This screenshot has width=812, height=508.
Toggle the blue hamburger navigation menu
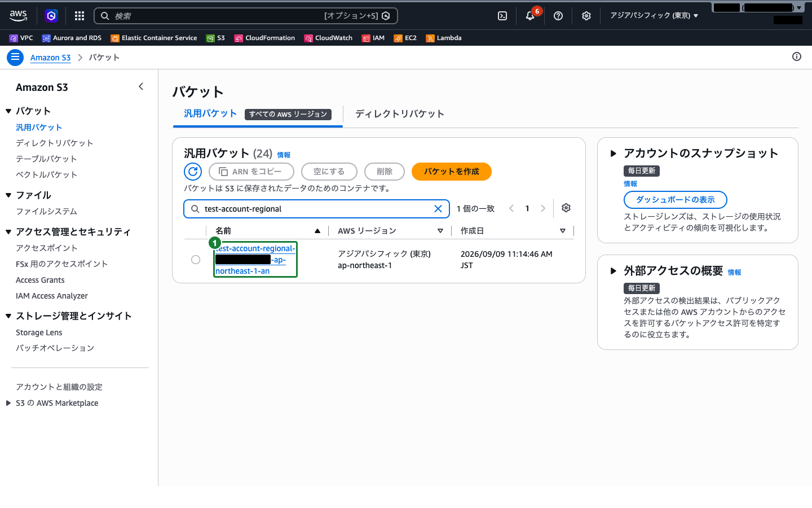pos(15,57)
